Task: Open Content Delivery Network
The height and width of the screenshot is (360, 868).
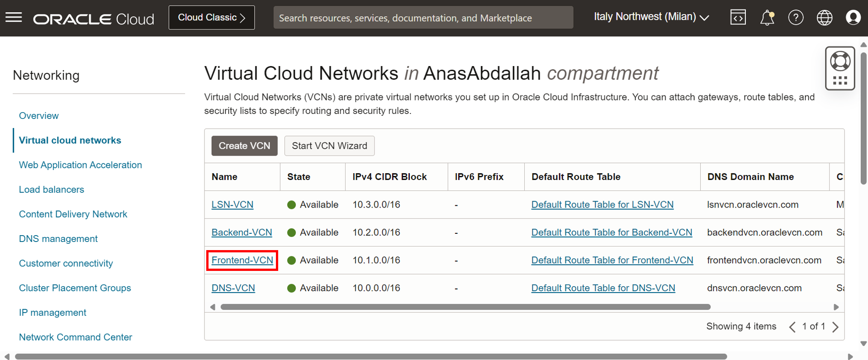Action: pos(73,214)
